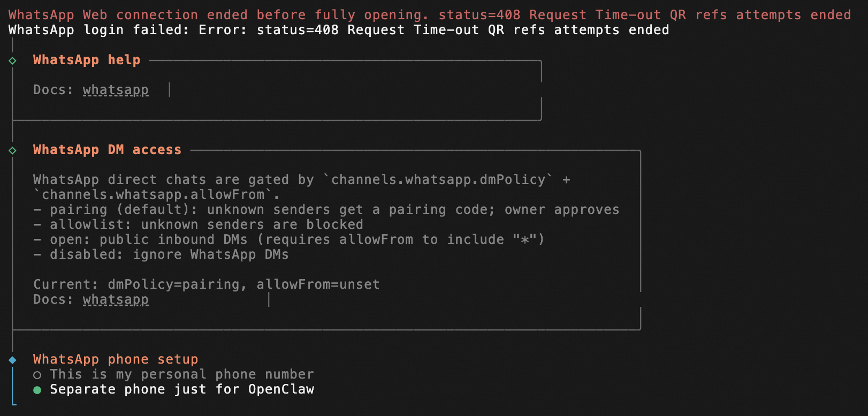868x416 pixels.
Task: Click the 'allowlist: unknown senders are blocked' line
Action: [x=198, y=225]
